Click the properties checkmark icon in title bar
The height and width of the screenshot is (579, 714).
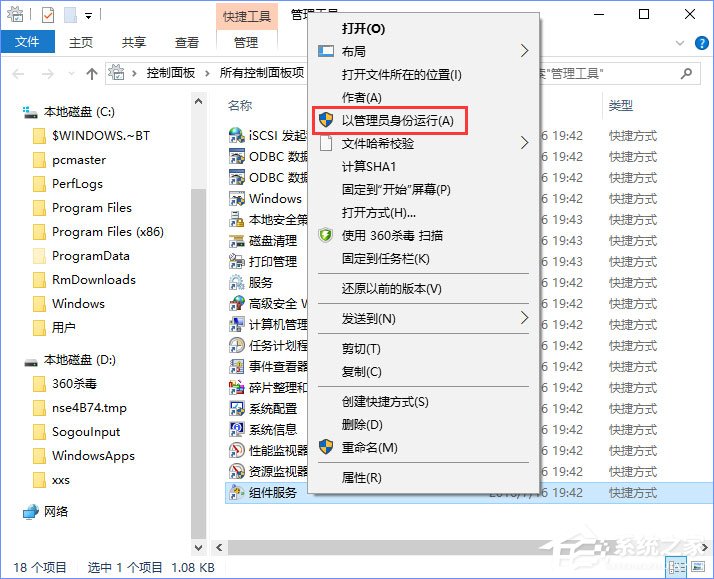(x=48, y=15)
